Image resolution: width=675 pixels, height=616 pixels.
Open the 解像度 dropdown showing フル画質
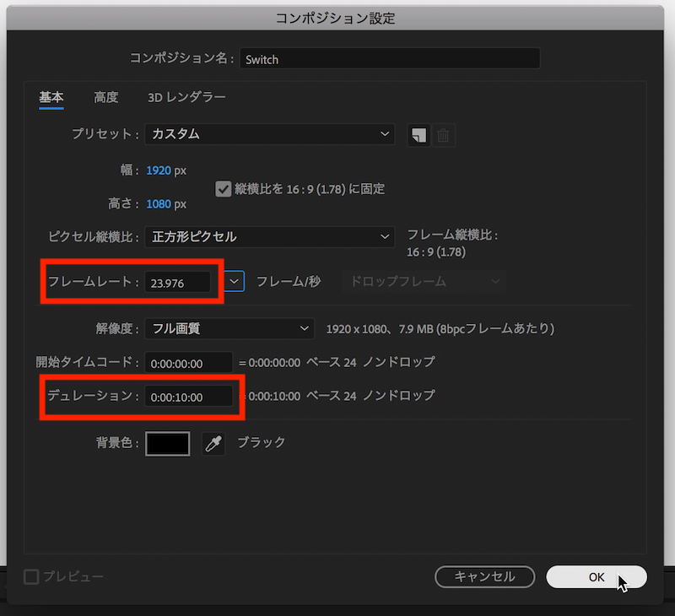(229, 328)
